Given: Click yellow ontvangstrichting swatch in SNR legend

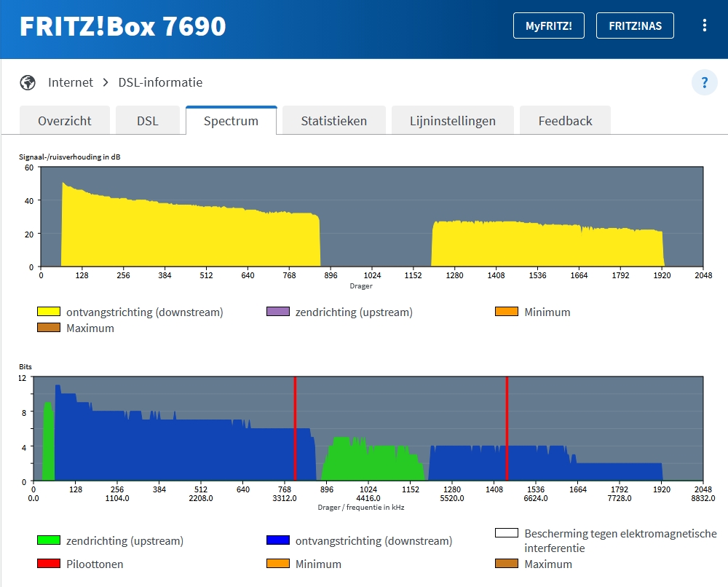Looking at the screenshot, I should (x=49, y=312).
